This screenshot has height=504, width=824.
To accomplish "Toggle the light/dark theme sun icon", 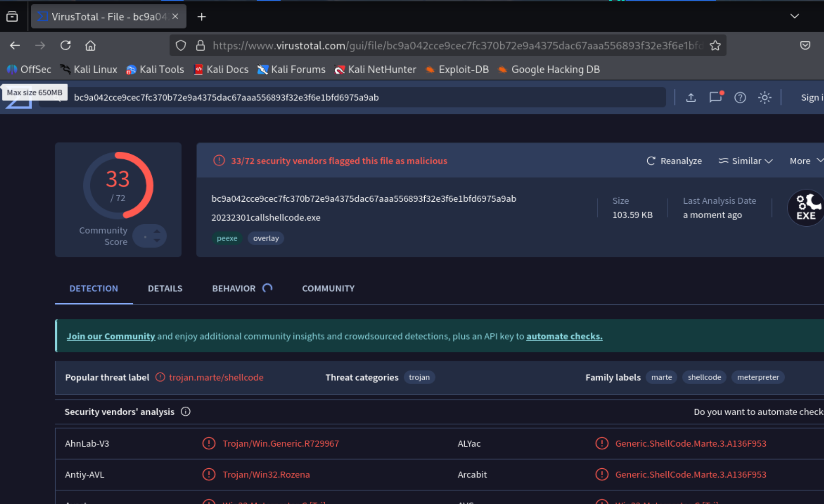I will pos(765,97).
